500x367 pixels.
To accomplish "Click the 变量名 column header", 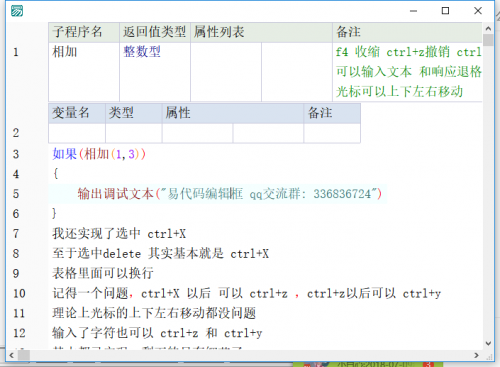I will click(77, 113).
